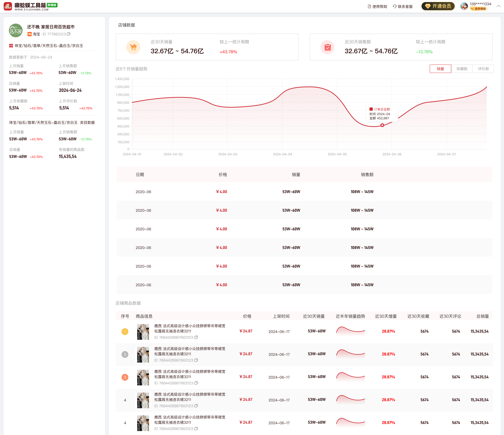Copy the first product's ID number

click(196, 337)
